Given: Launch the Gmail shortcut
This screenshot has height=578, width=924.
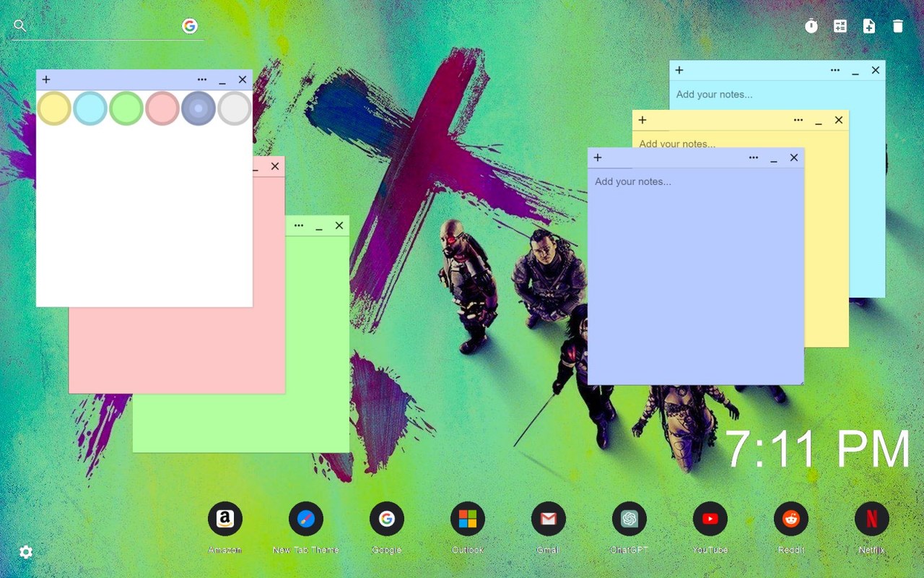Looking at the screenshot, I should point(549,519).
